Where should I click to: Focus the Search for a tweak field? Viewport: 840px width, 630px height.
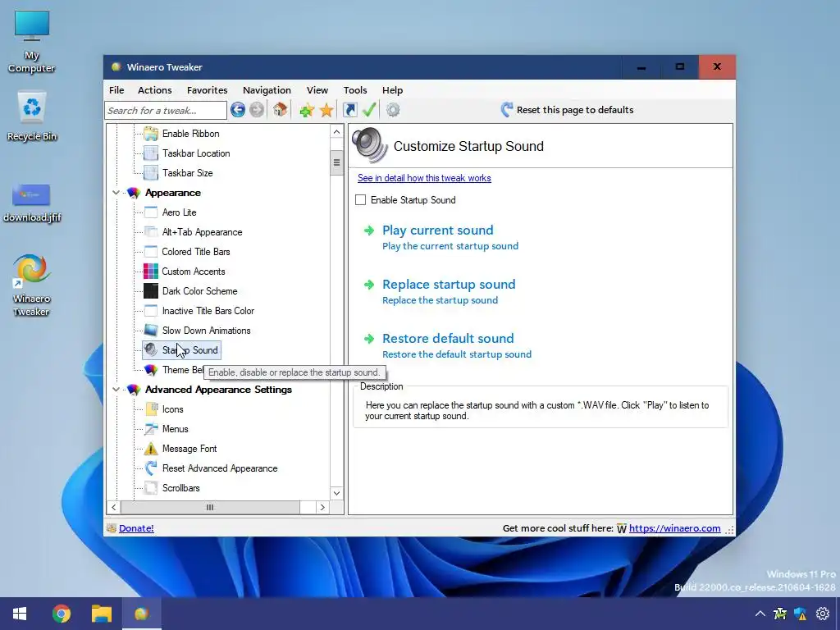click(166, 111)
